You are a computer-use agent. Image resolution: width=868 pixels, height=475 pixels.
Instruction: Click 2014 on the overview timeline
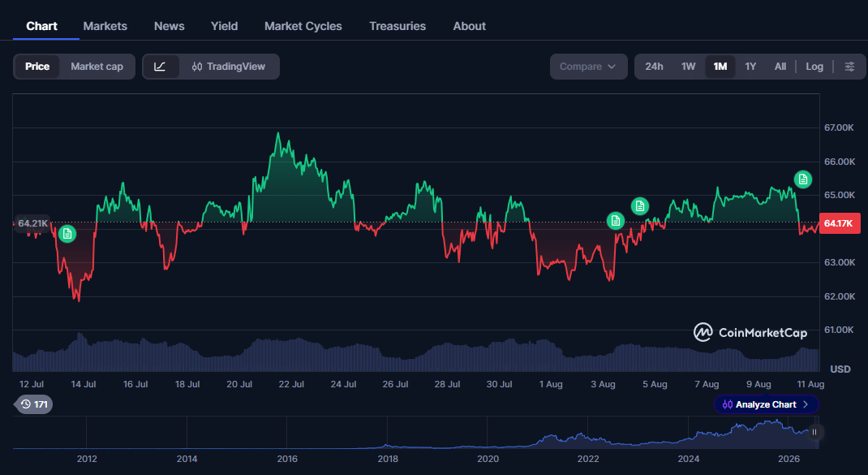187,459
